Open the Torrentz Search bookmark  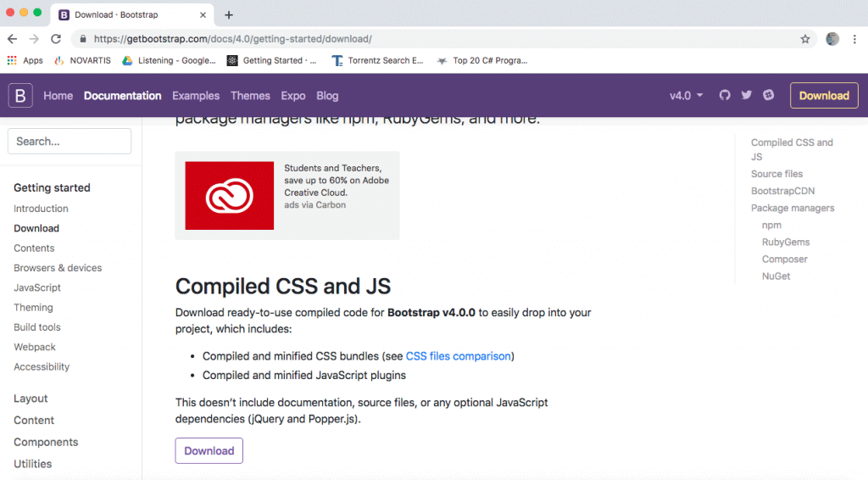(x=377, y=60)
